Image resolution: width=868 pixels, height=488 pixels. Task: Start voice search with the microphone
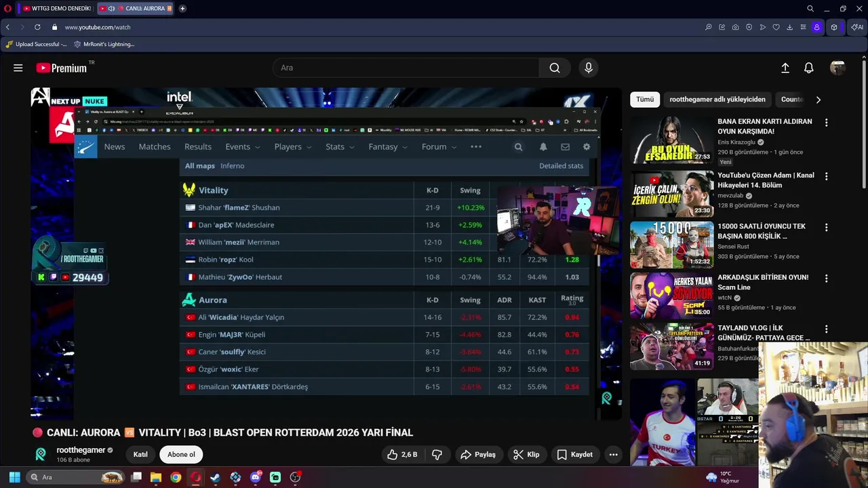589,68
